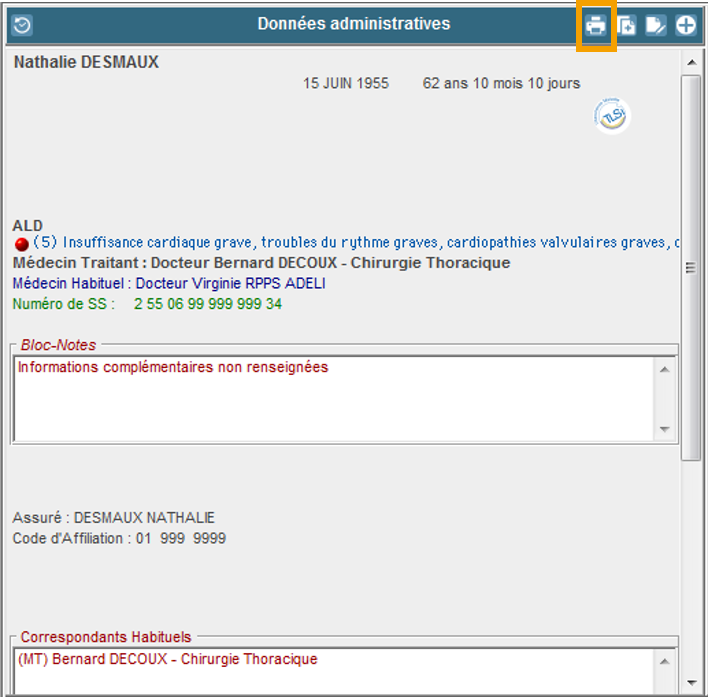
Task: Click the edit note pencil icon
Action: tap(655, 25)
